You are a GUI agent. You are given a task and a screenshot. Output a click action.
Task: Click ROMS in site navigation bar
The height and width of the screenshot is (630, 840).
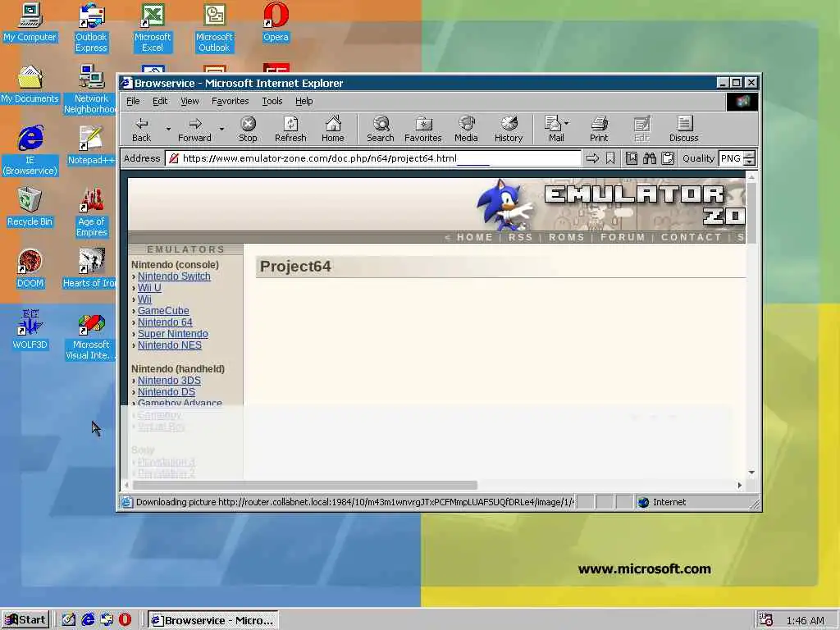pos(566,237)
